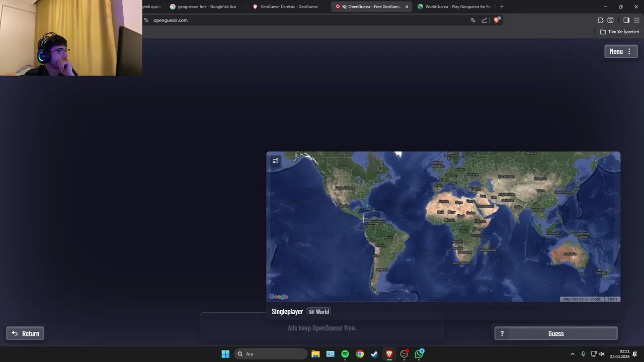Click the World map label

pos(318,312)
